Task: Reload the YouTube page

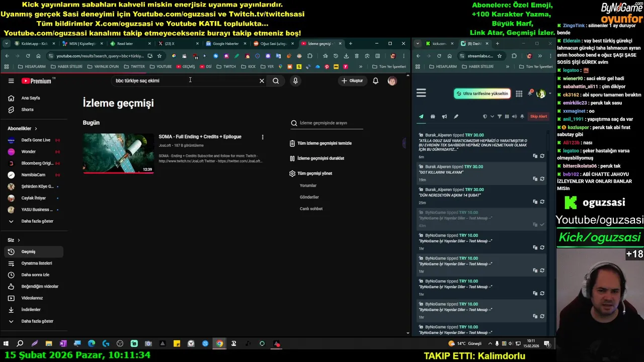Action: click(28, 56)
